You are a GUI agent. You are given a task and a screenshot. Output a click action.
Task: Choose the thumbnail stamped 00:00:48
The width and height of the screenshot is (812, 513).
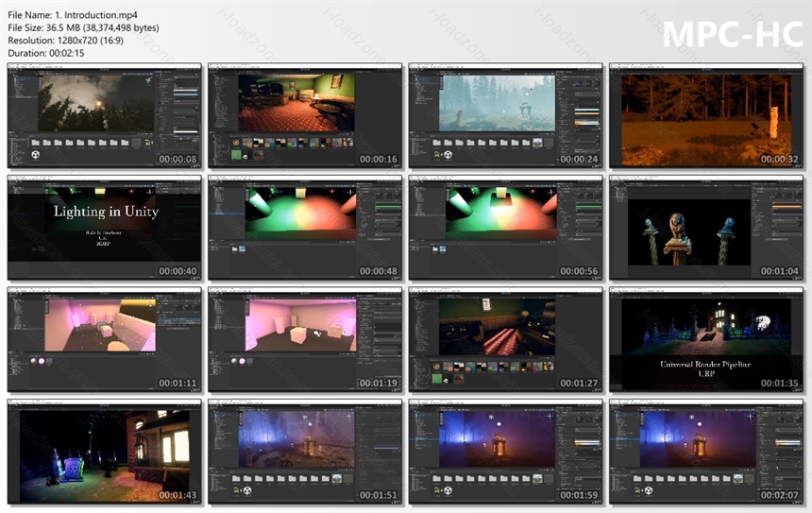305,228
